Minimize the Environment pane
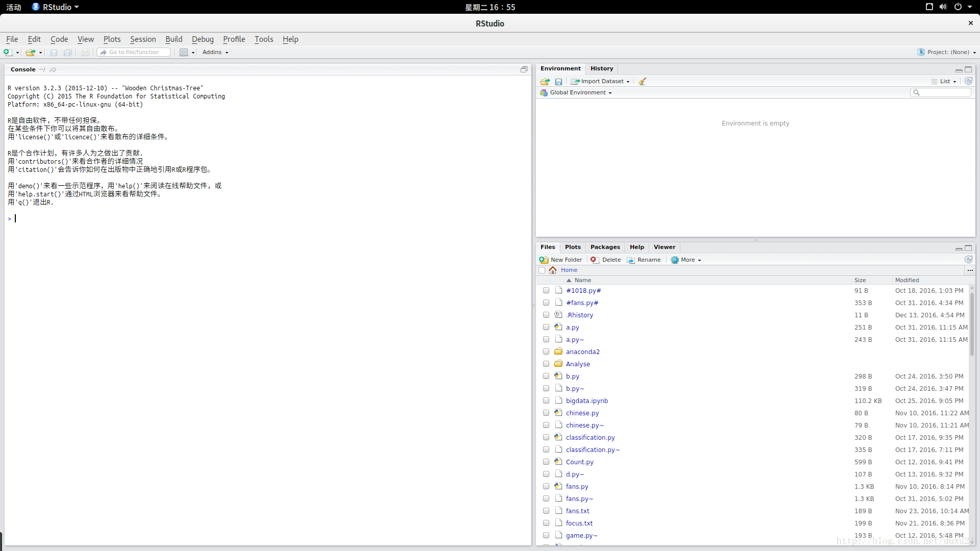Screen dimensions: 980x551 pos(959,69)
